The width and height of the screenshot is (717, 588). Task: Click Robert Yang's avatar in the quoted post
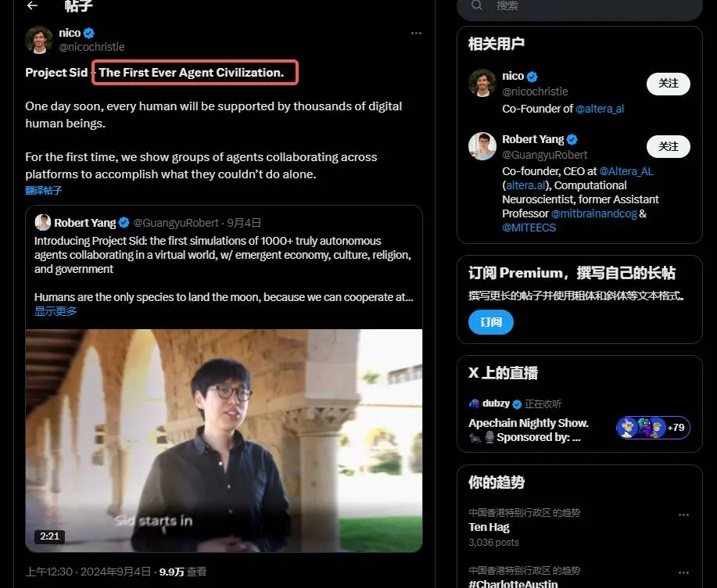(42, 222)
